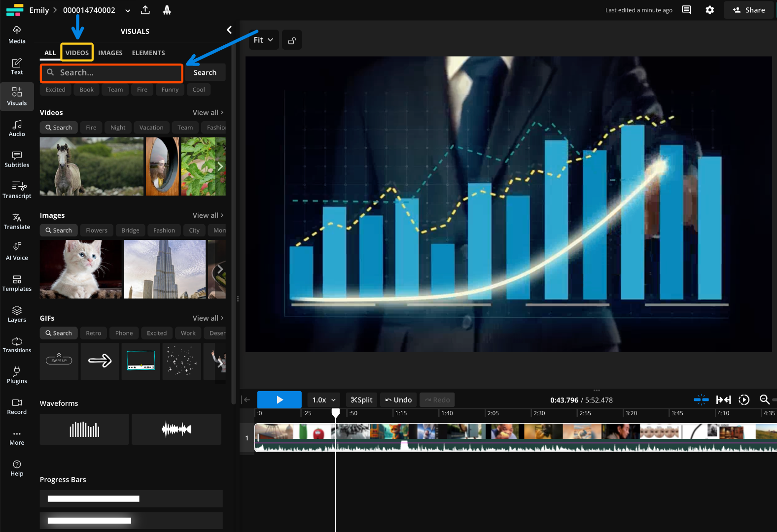Open the AI Voice panel
777x532 pixels.
coord(17,252)
